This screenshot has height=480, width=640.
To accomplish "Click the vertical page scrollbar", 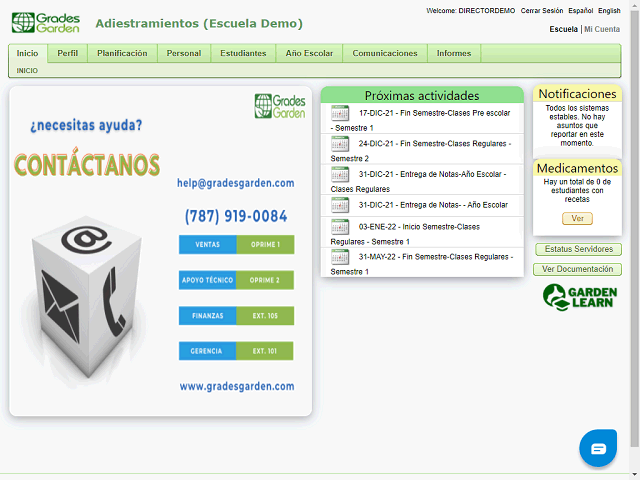I will tap(634, 229).
